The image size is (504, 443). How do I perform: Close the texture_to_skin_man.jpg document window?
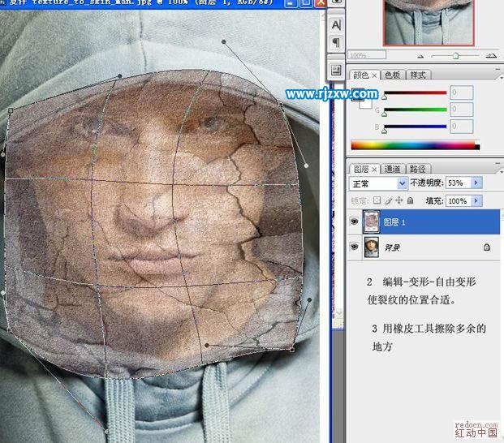[x=320, y=3]
